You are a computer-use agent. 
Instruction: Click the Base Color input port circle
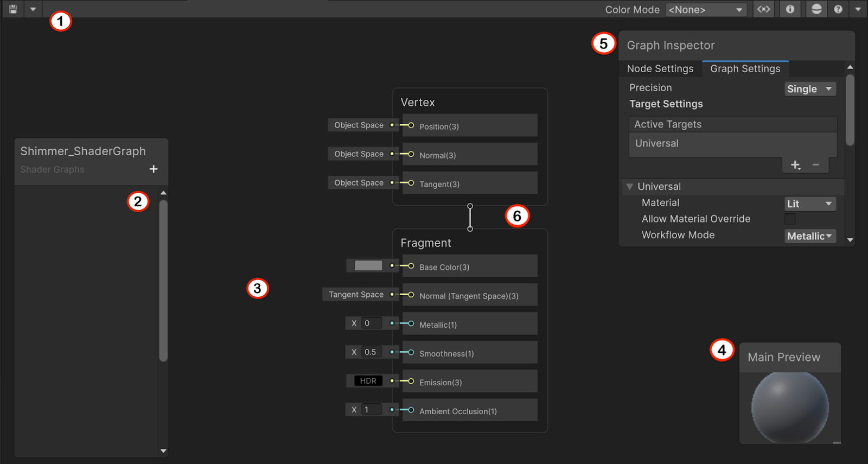coord(411,266)
